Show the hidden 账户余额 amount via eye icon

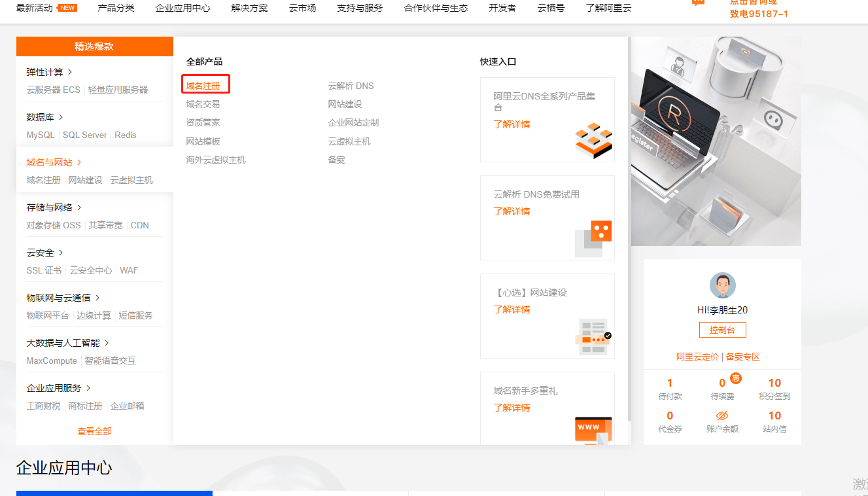click(x=722, y=416)
